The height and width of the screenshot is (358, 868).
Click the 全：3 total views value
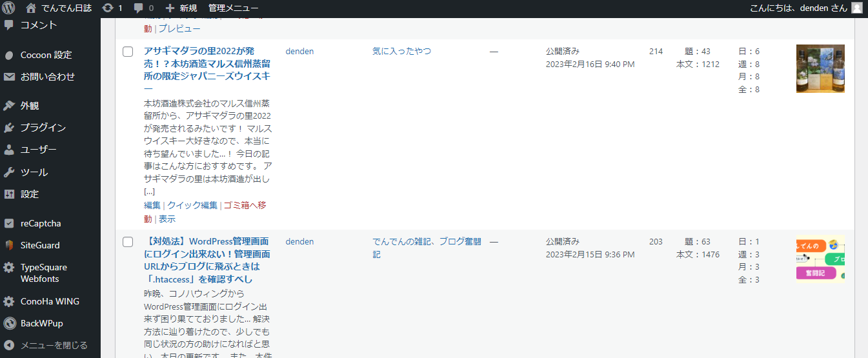pos(749,280)
